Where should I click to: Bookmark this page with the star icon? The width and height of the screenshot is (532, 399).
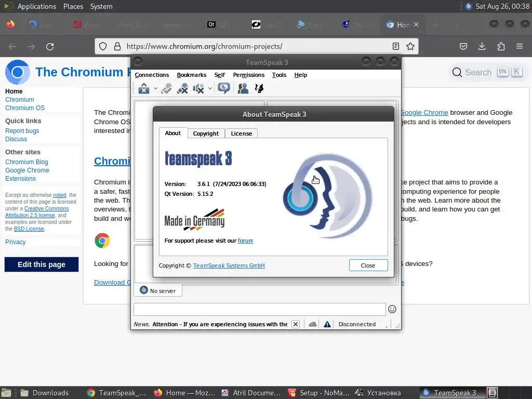point(410,46)
